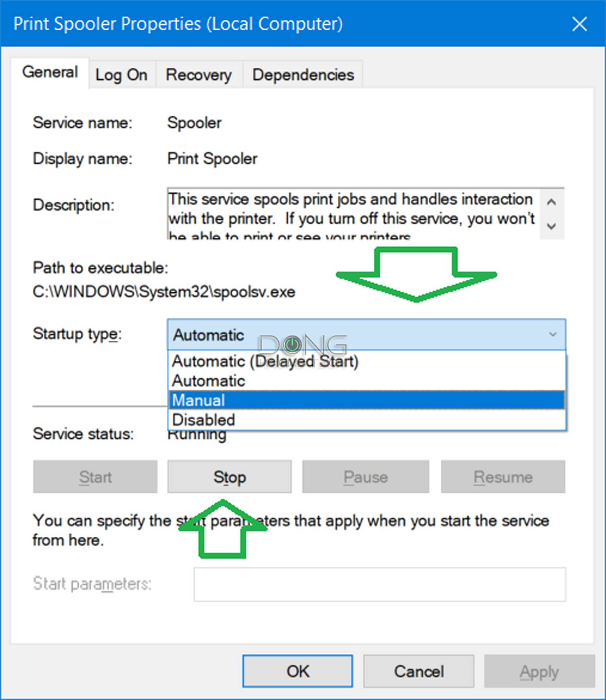Viewport: 606px width, 700px height.
Task: Confirm changes with the OK button
Action: [x=297, y=671]
